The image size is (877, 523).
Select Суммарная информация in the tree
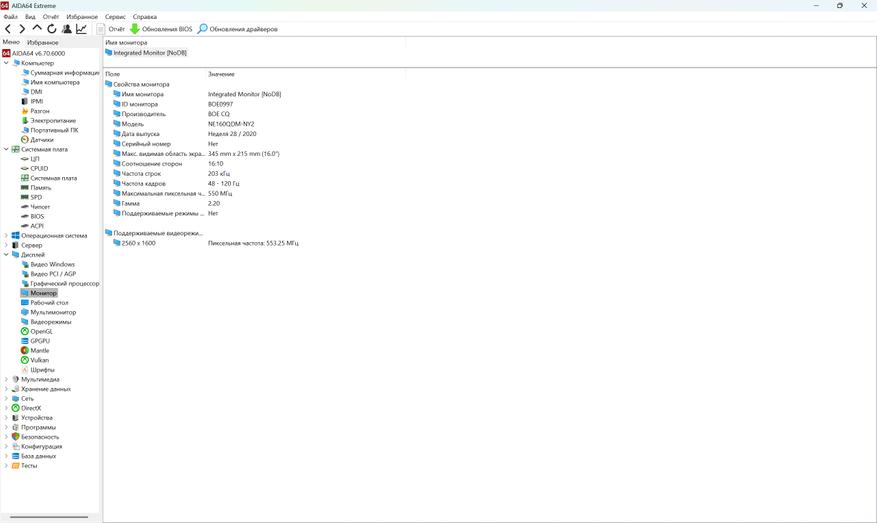coord(60,73)
